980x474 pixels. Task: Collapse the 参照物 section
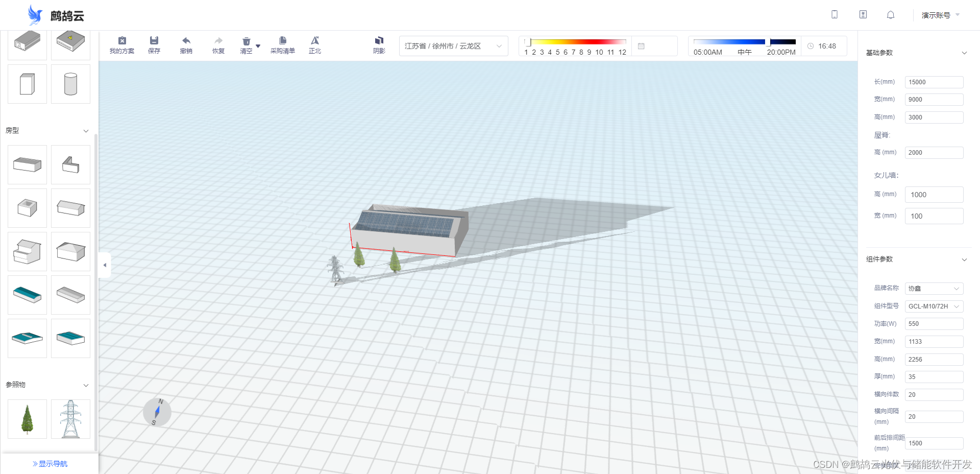[86, 385]
